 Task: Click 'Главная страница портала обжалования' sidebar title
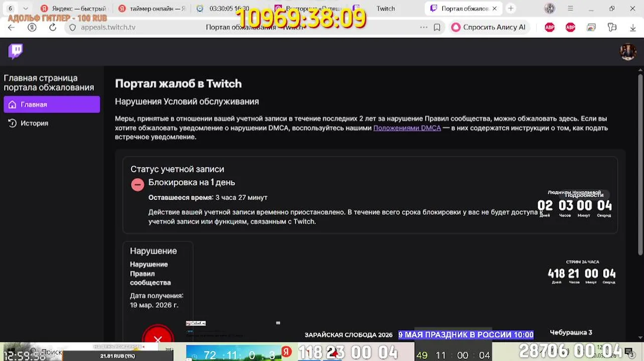click(x=49, y=83)
